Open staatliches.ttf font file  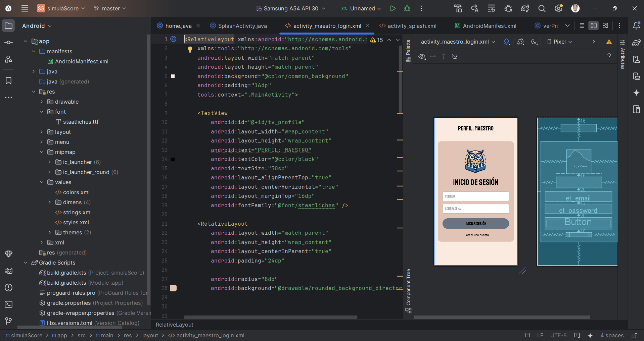(x=81, y=122)
